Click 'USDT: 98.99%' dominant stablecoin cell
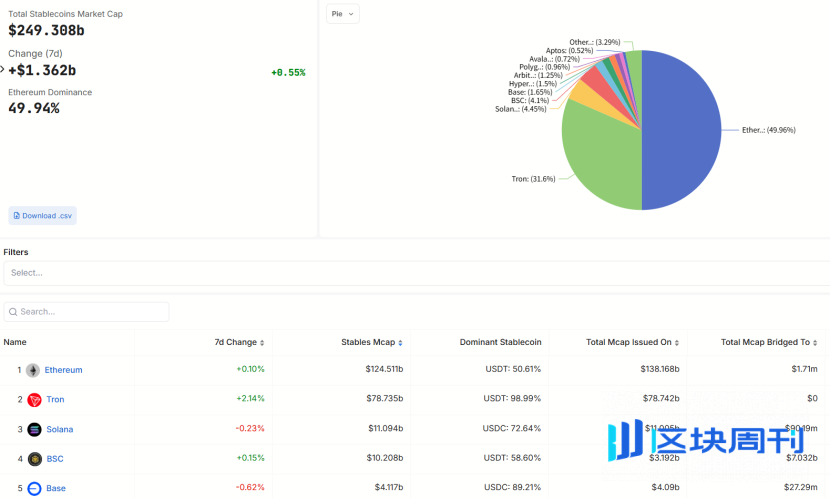The image size is (830, 498). point(512,399)
